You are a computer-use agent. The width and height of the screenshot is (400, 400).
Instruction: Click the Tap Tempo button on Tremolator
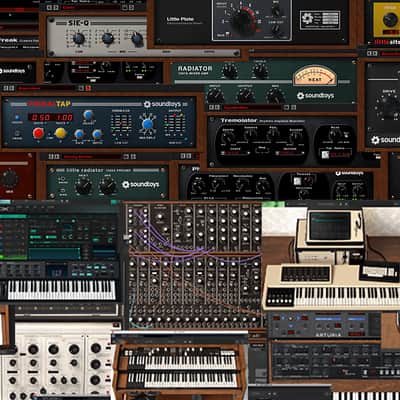pyautogui.click(x=325, y=155)
